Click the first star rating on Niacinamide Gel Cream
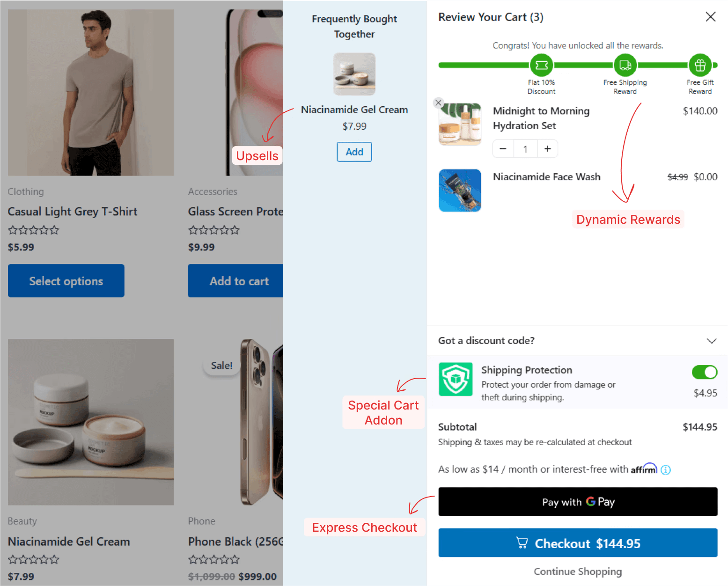Image resolution: width=728 pixels, height=586 pixels. click(x=11, y=559)
